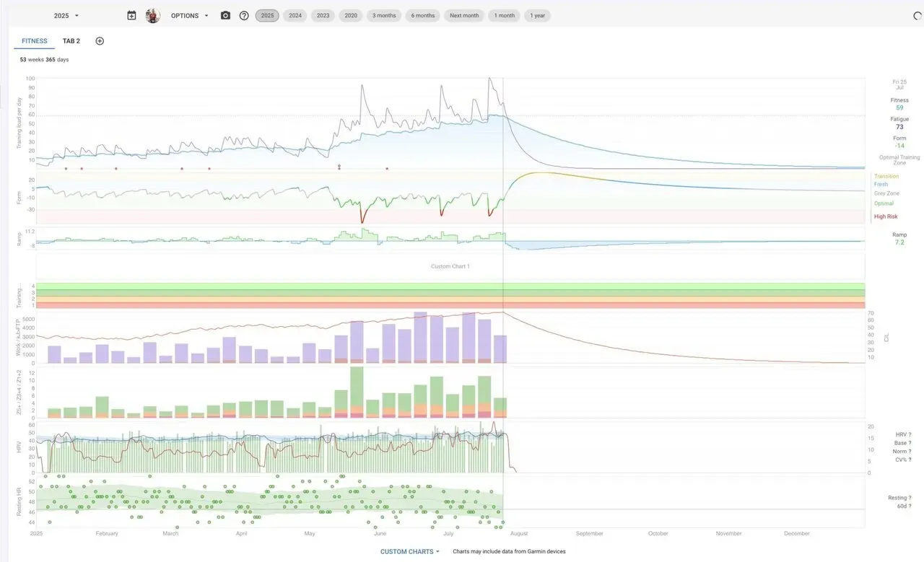Switch to TAB 2

(71, 41)
